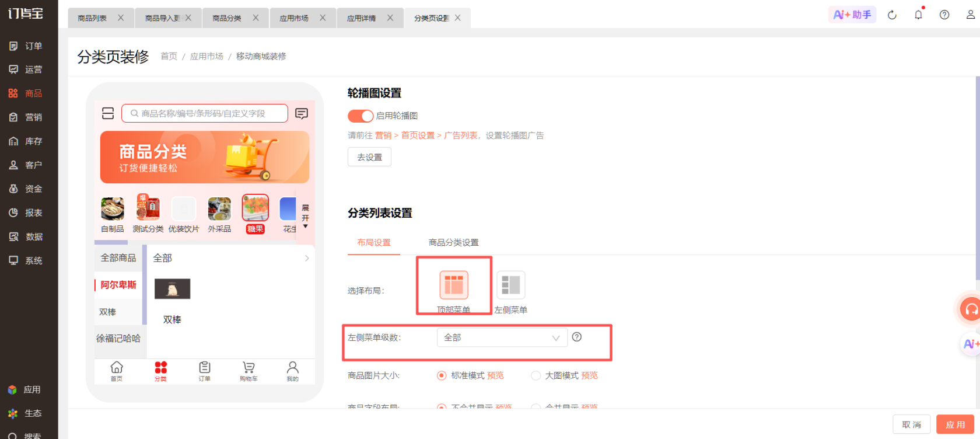Switch to the 商品列表 tab

[92, 19]
